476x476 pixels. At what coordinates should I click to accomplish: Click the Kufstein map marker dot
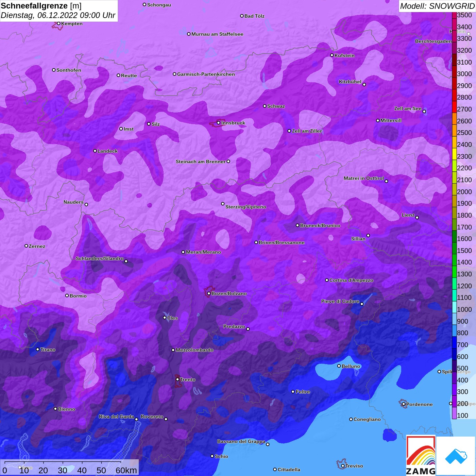pos(332,55)
